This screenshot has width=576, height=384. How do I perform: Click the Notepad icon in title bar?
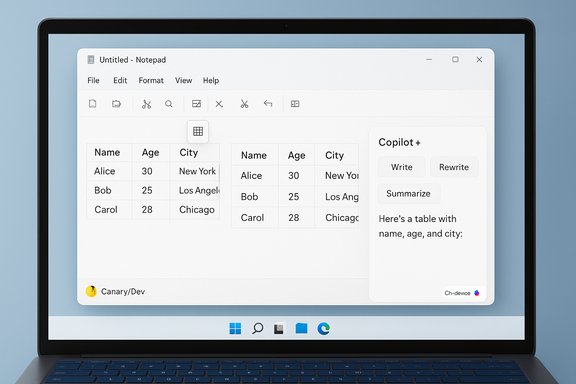point(91,60)
